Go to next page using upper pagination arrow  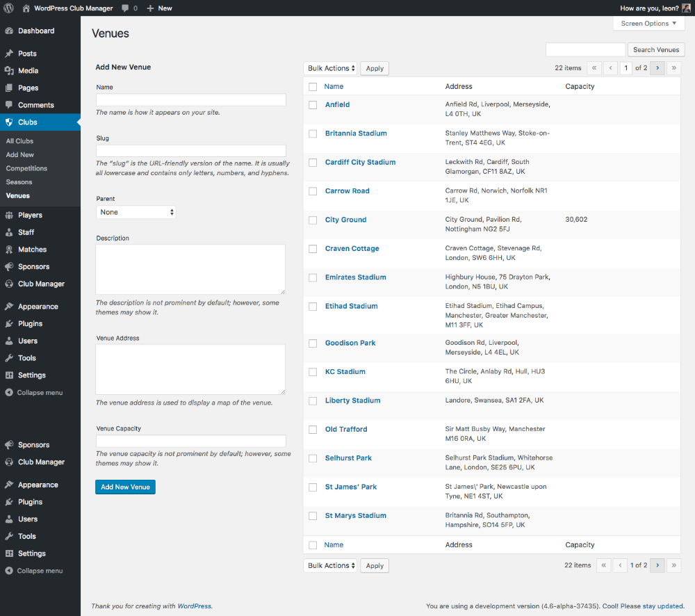point(657,68)
